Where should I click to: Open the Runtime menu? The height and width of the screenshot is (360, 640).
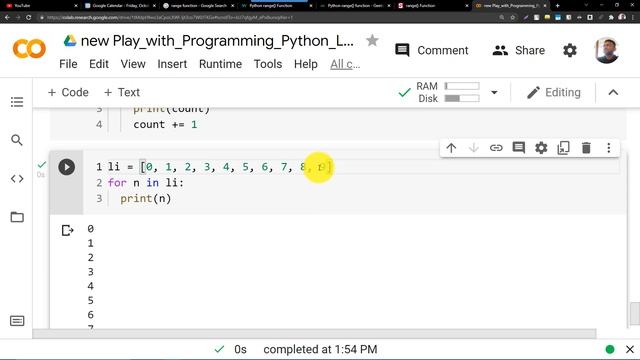pos(220,64)
